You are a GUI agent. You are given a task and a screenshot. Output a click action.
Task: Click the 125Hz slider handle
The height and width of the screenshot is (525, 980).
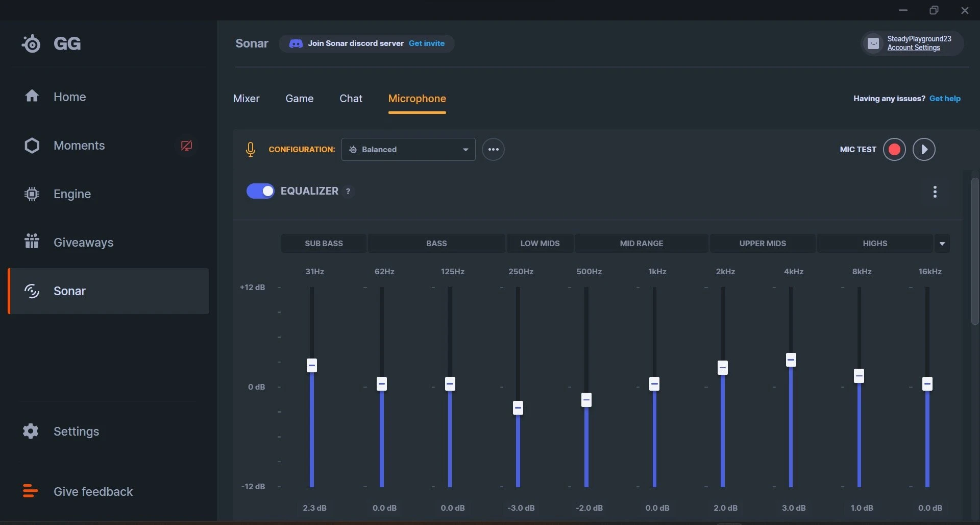pyautogui.click(x=450, y=384)
